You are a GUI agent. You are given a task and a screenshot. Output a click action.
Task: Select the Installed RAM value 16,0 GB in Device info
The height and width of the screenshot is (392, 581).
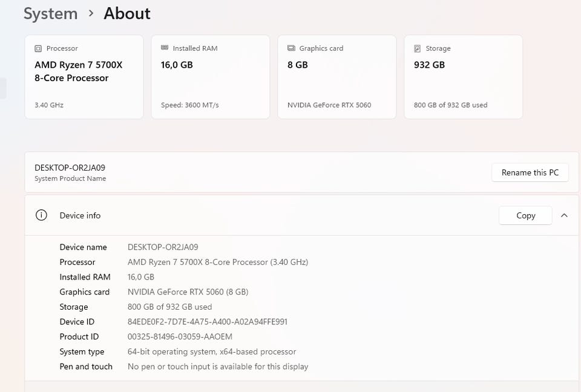point(141,277)
